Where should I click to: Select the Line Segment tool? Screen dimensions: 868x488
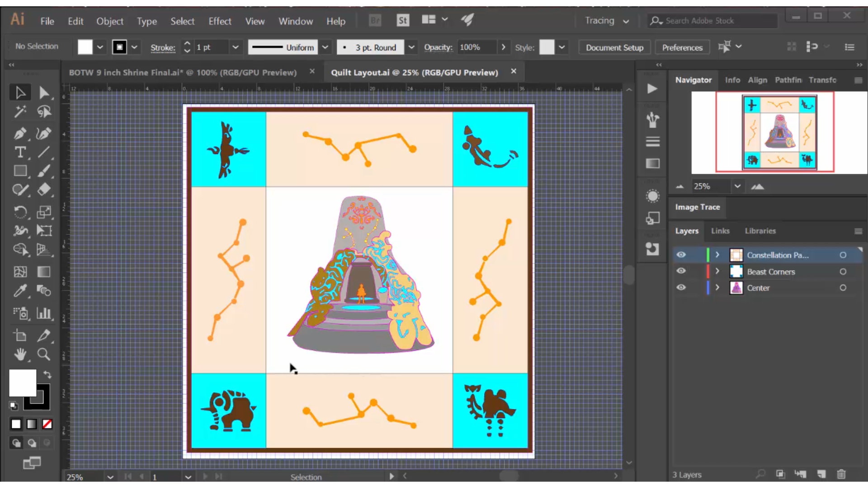click(44, 152)
